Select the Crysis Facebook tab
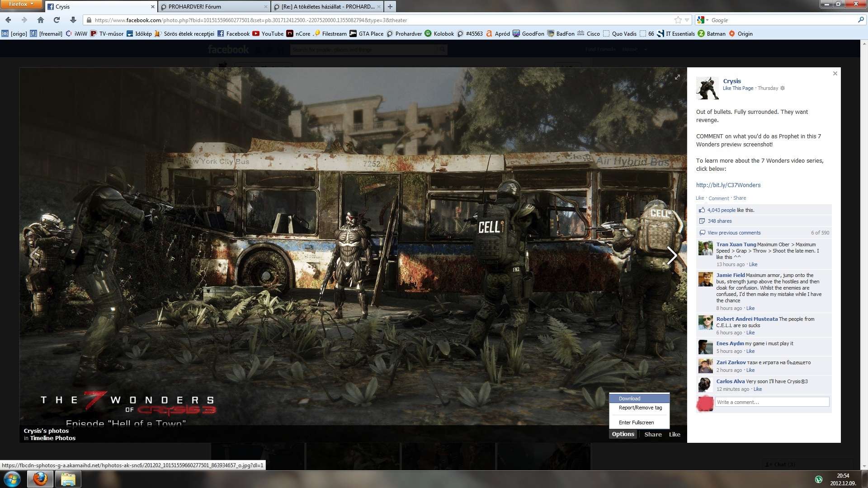Screen dimensions: 868x488 [102, 7]
